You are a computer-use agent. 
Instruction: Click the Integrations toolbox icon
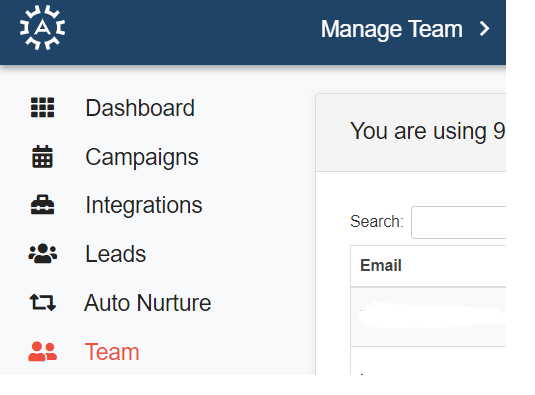(42, 205)
